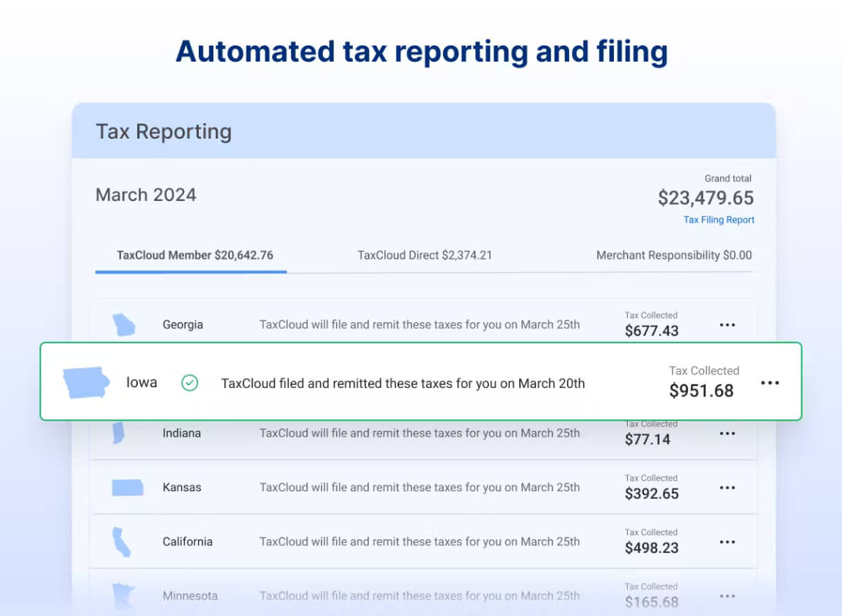Select the Kansas row name

(x=182, y=487)
